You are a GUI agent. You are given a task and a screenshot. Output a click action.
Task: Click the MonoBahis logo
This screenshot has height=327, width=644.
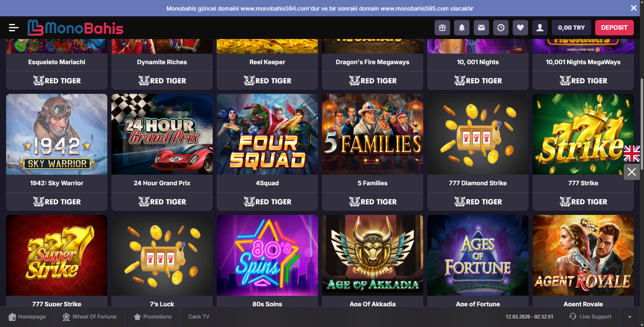tap(76, 28)
